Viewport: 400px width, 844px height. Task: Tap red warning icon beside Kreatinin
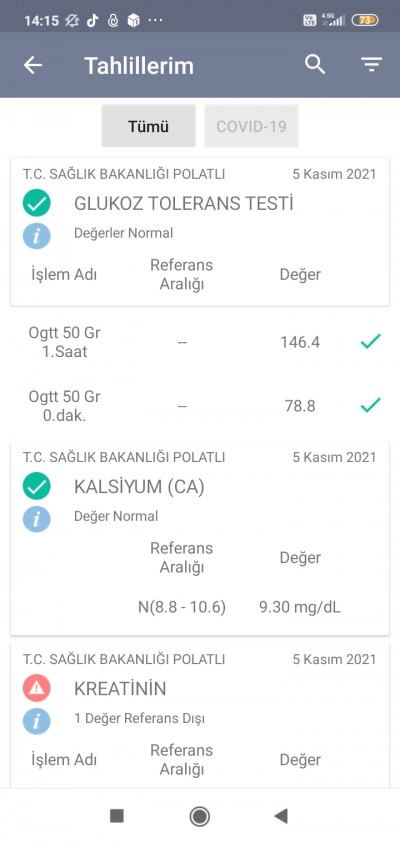pyautogui.click(x=37, y=688)
